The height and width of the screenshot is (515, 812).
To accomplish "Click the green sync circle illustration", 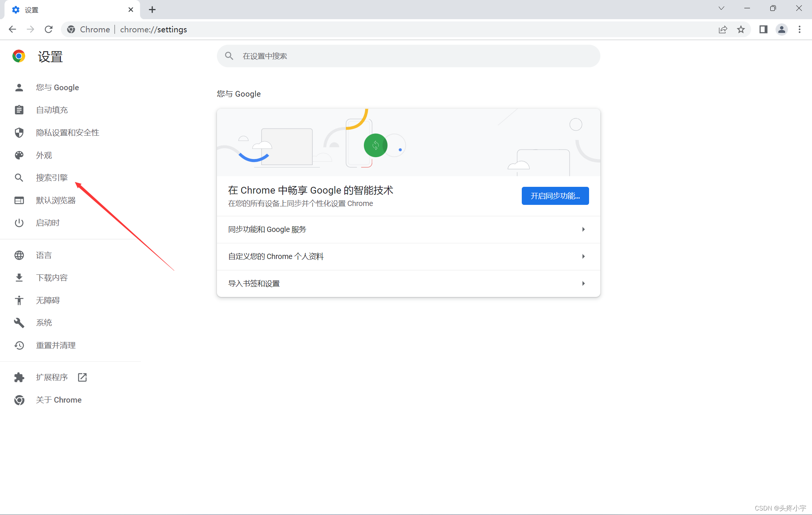I will pos(376,145).
